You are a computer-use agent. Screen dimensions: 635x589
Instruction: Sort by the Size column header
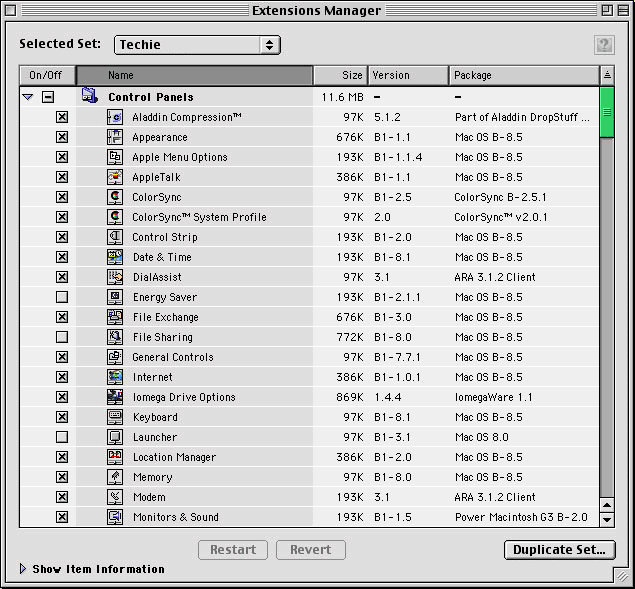tap(340, 75)
